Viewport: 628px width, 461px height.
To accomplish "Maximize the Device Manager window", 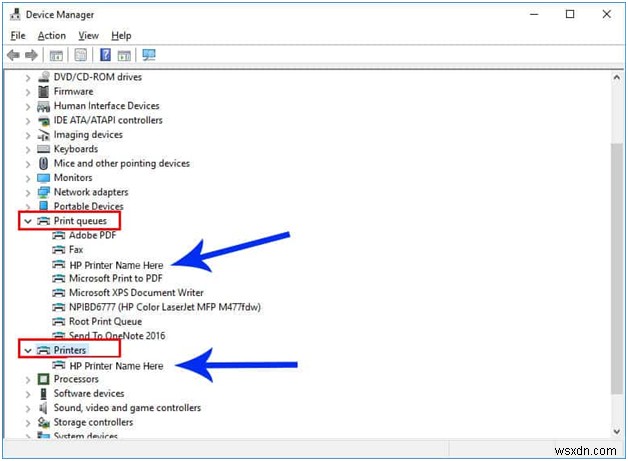I will click(570, 14).
